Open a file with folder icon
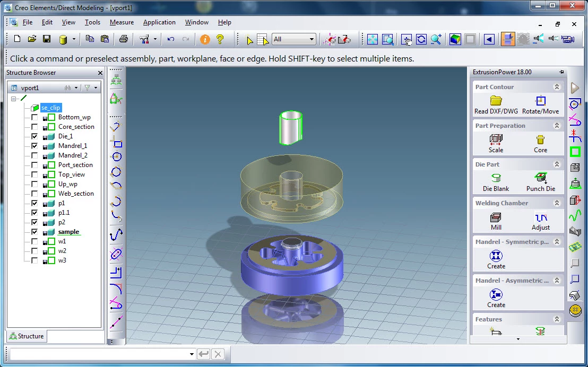Viewport: 588px width, 367px height. point(32,39)
